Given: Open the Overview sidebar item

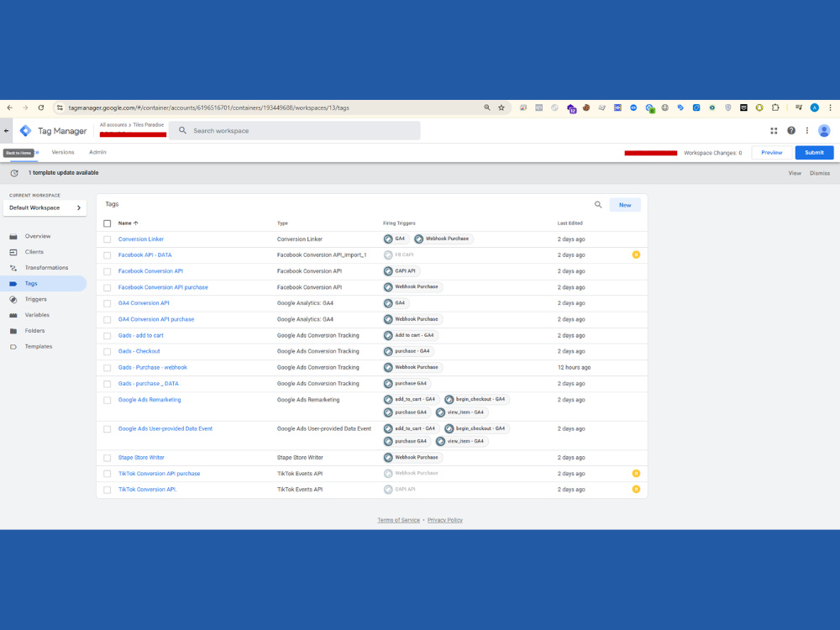Looking at the screenshot, I should pyautogui.click(x=38, y=236).
